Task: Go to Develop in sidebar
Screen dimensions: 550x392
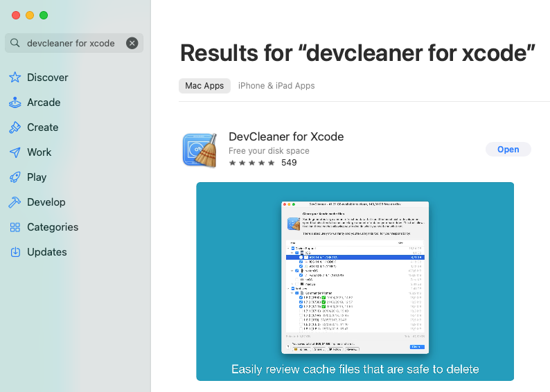Action: tap(46, 202)
